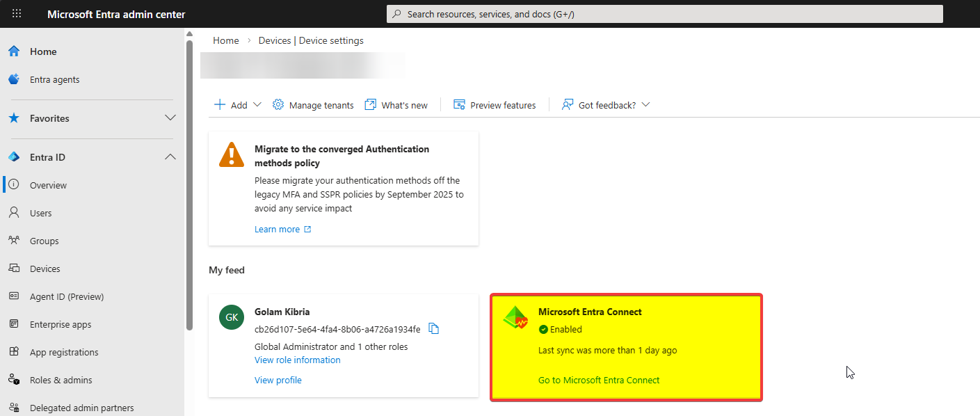Click the Agent ID (Preview) icon
The image size is (980, 416).
point(14,296)
